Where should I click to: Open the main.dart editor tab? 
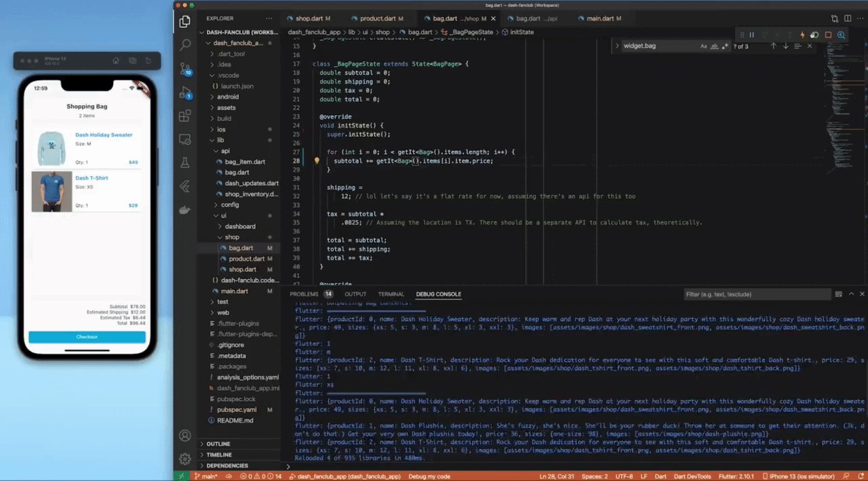(599, 18)
